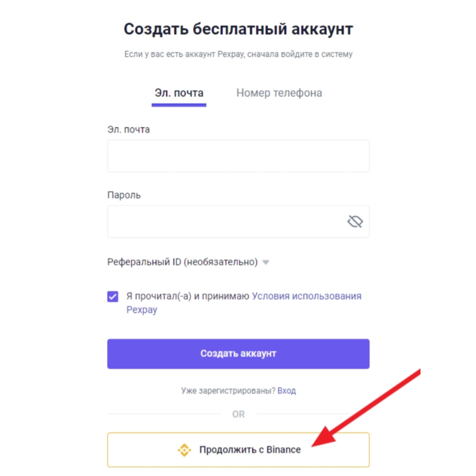Image resolution: width=476 pixels, height=476 pixels.
Task: Click the Я прочитал(-а) и принимаю text
Action: click(x=187, y=296)
